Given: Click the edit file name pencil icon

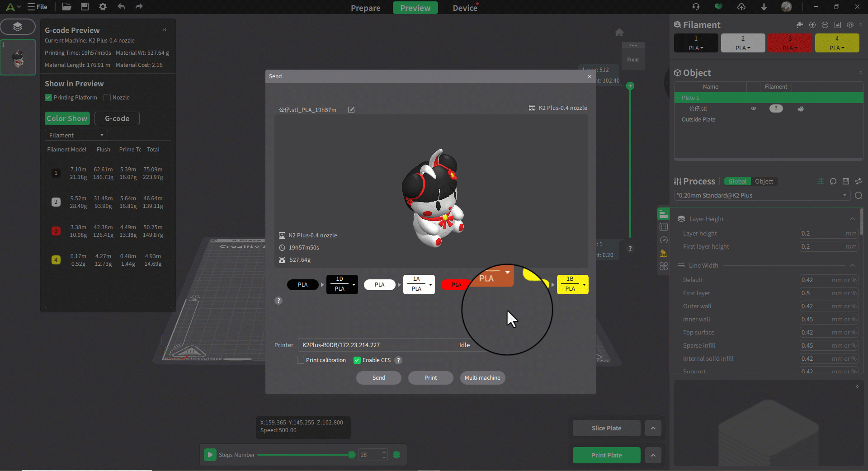Looking at the screenshot, I should click(x=351, y=110).
